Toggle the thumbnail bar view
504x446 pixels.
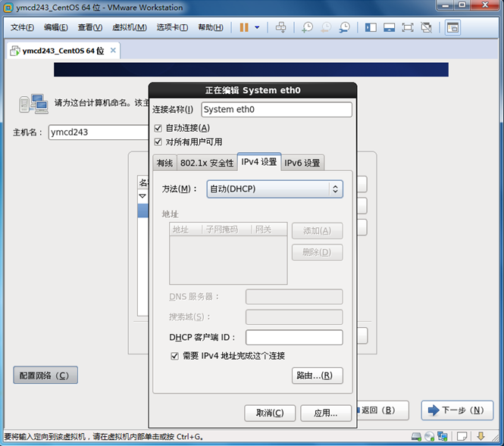click(390, 27)
